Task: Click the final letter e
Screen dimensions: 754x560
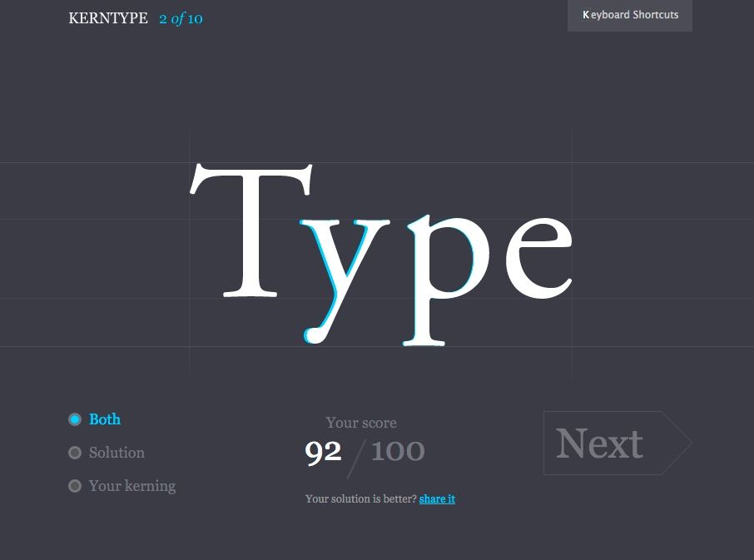Action: tap(538, 258)
